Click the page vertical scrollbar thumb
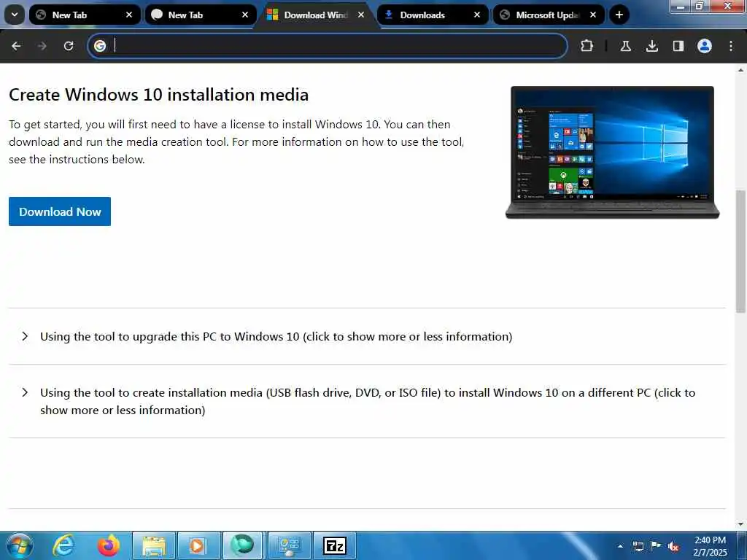Viewport: 747px width, 560px height. pos(740,251)
